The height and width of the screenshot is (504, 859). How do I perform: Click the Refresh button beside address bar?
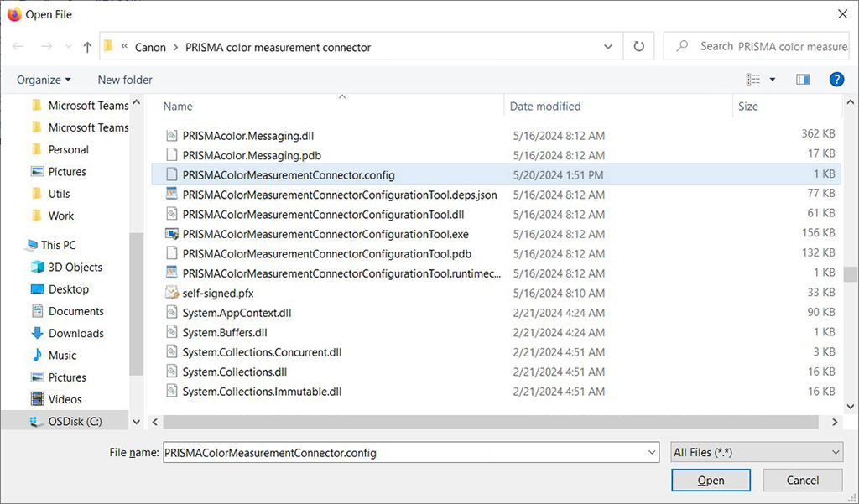tap(639, 48)
